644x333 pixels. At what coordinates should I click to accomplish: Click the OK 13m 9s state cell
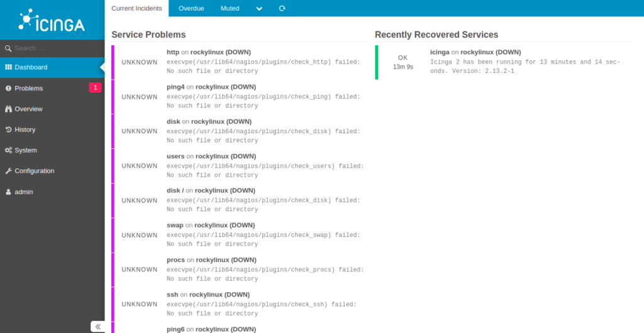[403, 62]
